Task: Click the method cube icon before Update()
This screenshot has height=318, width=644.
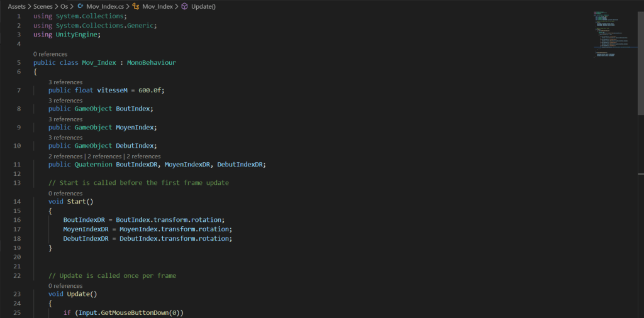Action: coord(184,6)
